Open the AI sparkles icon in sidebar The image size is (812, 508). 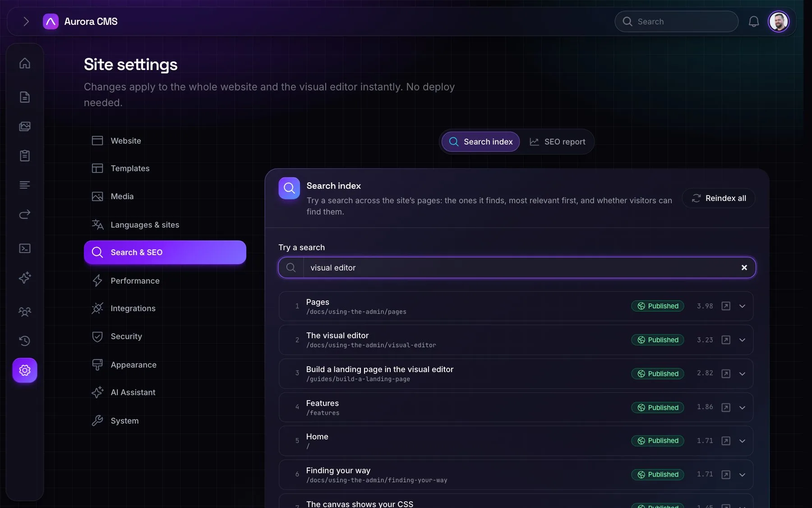coord(25,277)
